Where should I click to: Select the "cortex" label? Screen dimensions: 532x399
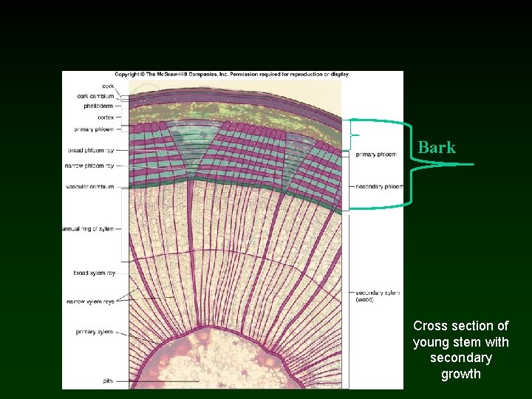tap(106, 117)
